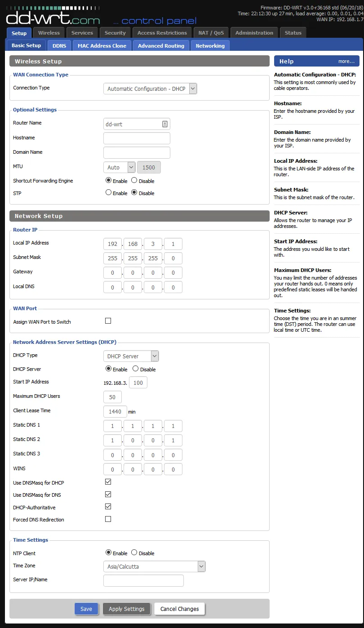Open the Services tab
This screenshot has height=628, width=364.
tap(82, 33)
